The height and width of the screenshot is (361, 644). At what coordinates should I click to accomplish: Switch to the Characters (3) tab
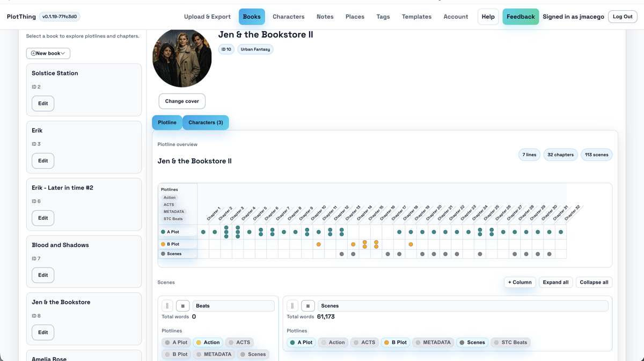206,122
